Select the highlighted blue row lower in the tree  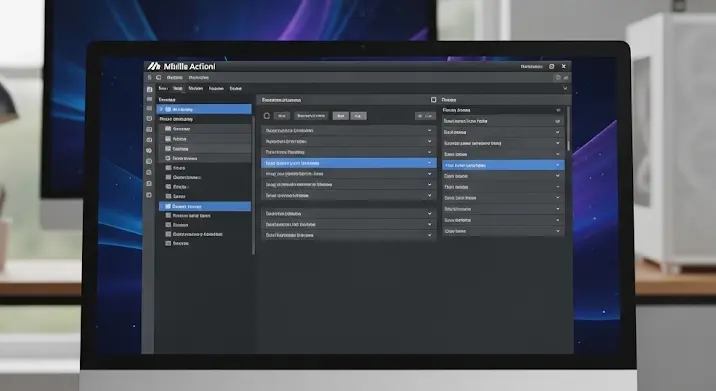tap(205, 206)
